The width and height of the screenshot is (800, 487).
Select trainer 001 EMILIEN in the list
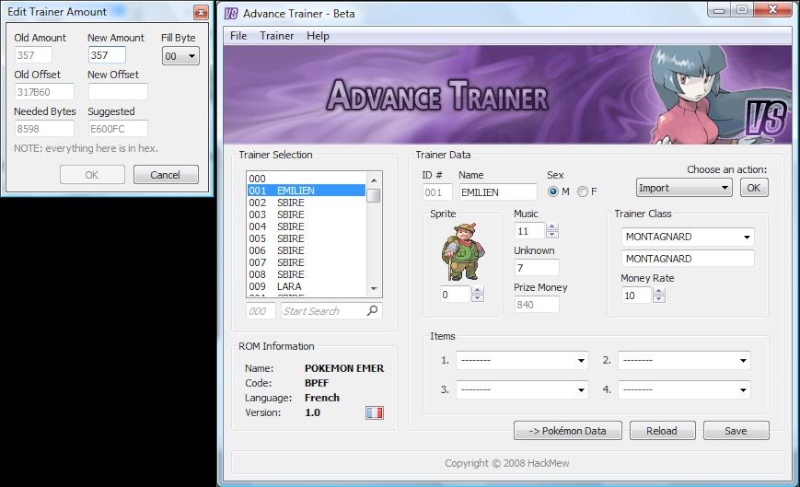click(x=306, y=190)
